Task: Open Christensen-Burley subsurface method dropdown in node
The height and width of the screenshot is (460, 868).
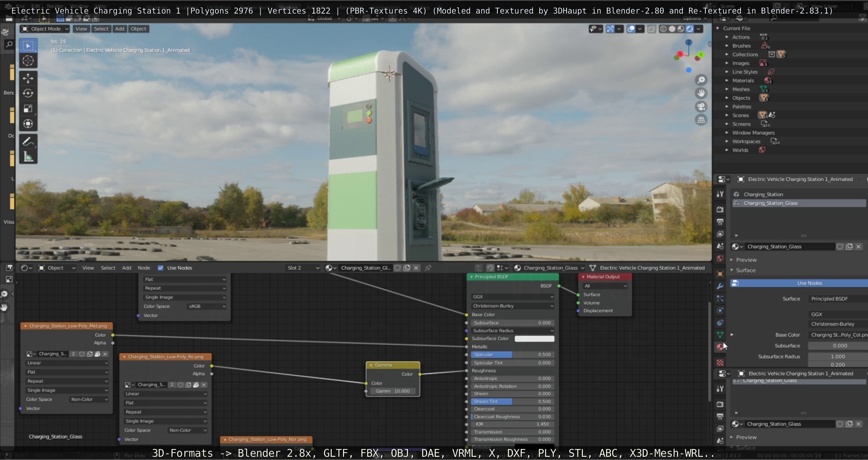Action: pyautogui.click(x=512, y=306)
